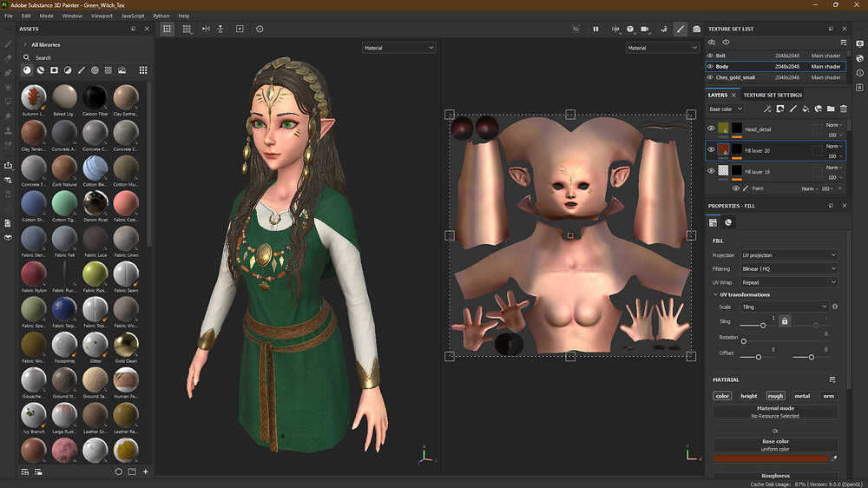Adjust the Tiling slider handle
This screenshot has height=488, width=868.
point(763,326)
